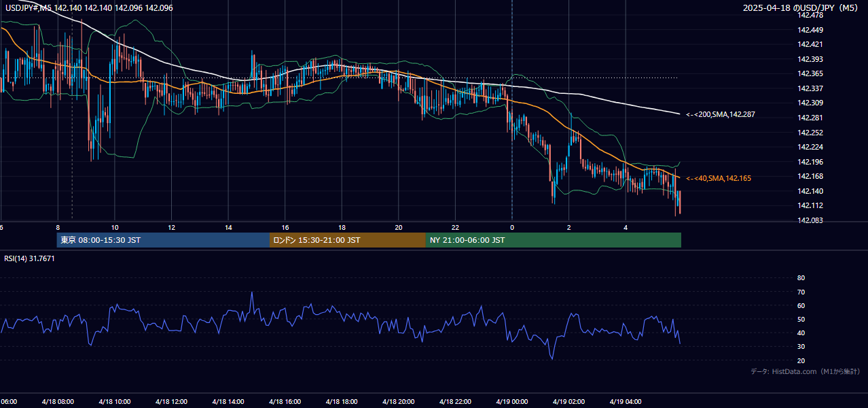This screenshot has height=408, width=868.
Task: Click the 40 SMA label showing 142.165
Action: 719,178
